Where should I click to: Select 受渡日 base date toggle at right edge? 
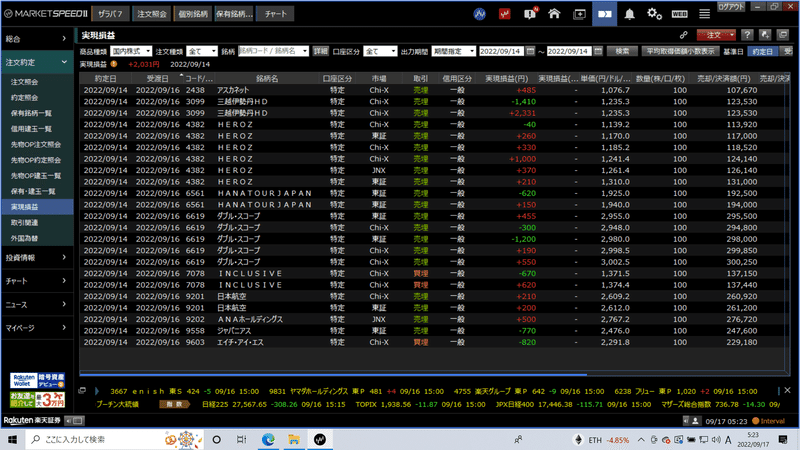tap(788, 52)
